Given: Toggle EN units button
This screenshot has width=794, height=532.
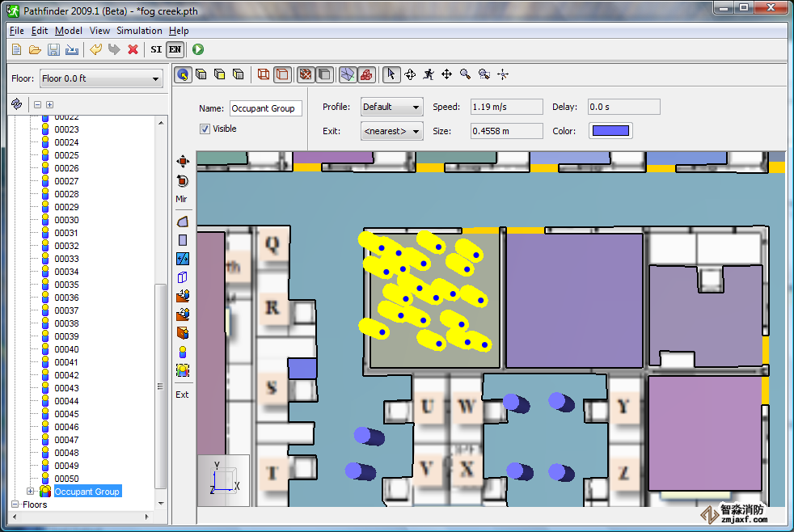Looking at the screenshot, I should tap(175, 49).
